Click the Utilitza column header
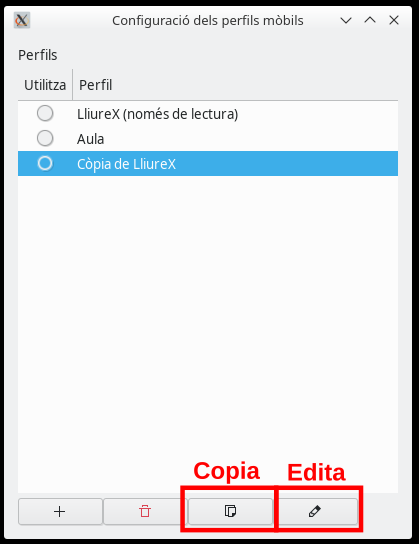Viewport: 419px width, 544px height. [45, 85]
